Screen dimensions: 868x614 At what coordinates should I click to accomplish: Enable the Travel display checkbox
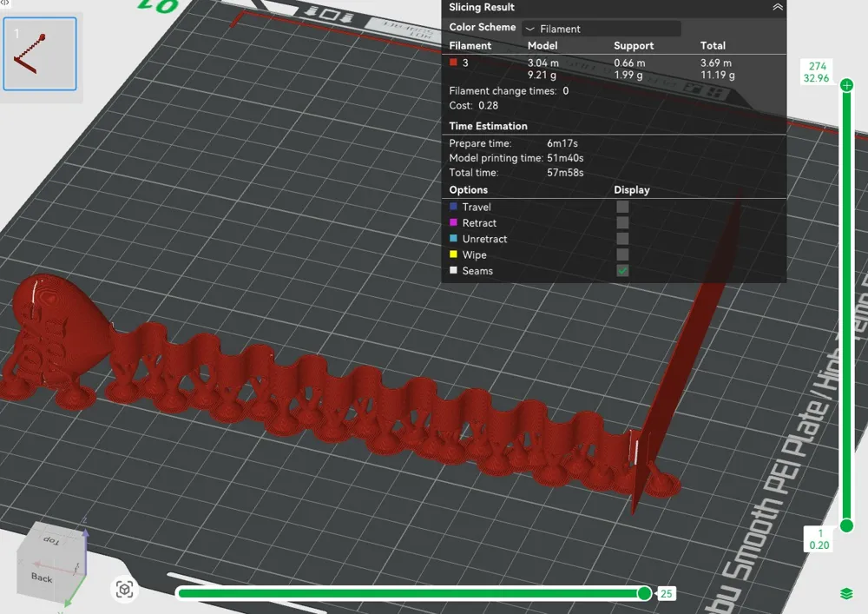(622, 207)
